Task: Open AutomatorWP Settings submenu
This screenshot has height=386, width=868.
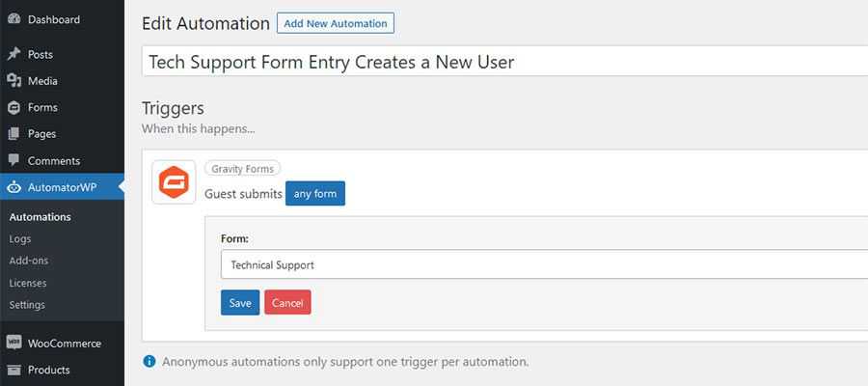Action: (x=27, y=305)
